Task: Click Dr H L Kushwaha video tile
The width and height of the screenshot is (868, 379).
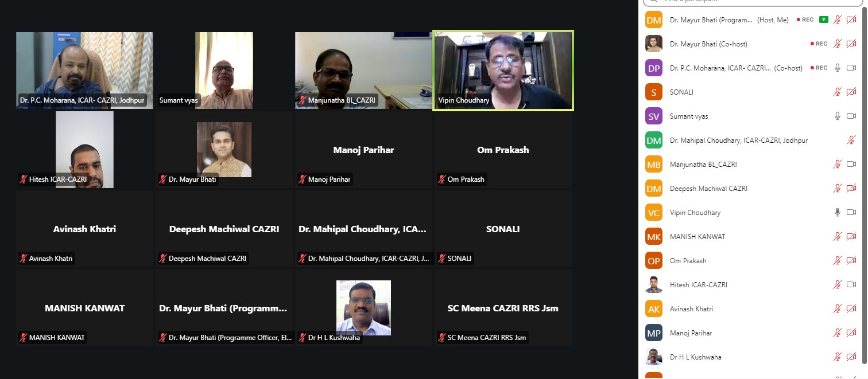Action: (x=363, y=308)
